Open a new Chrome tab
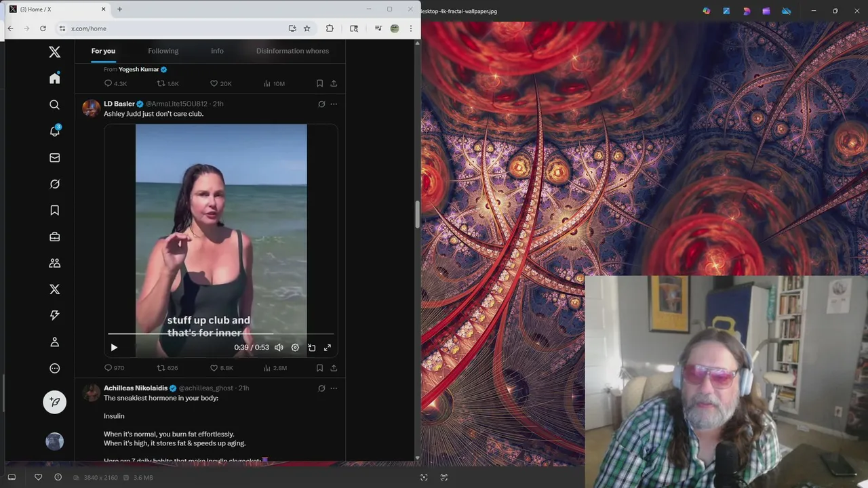The height and width of the screenshot is (488, 868). (x=119, y=9)
